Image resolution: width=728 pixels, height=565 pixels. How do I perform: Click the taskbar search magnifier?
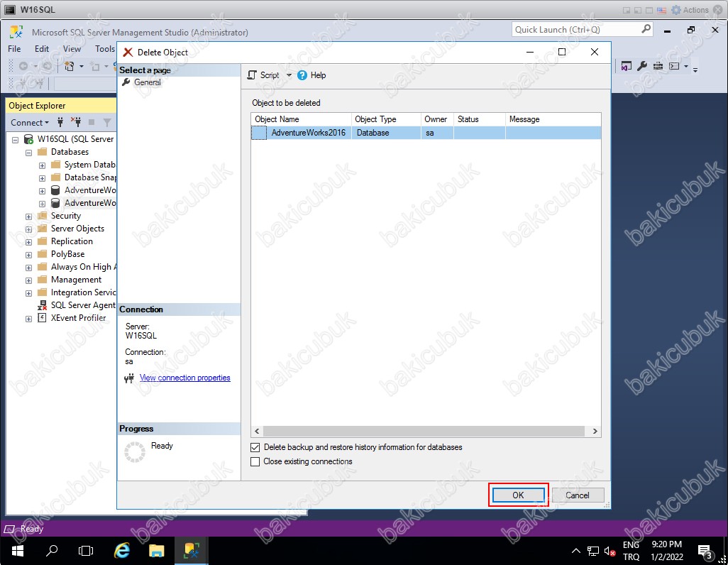pyautogui.click(x=52, y=551)
